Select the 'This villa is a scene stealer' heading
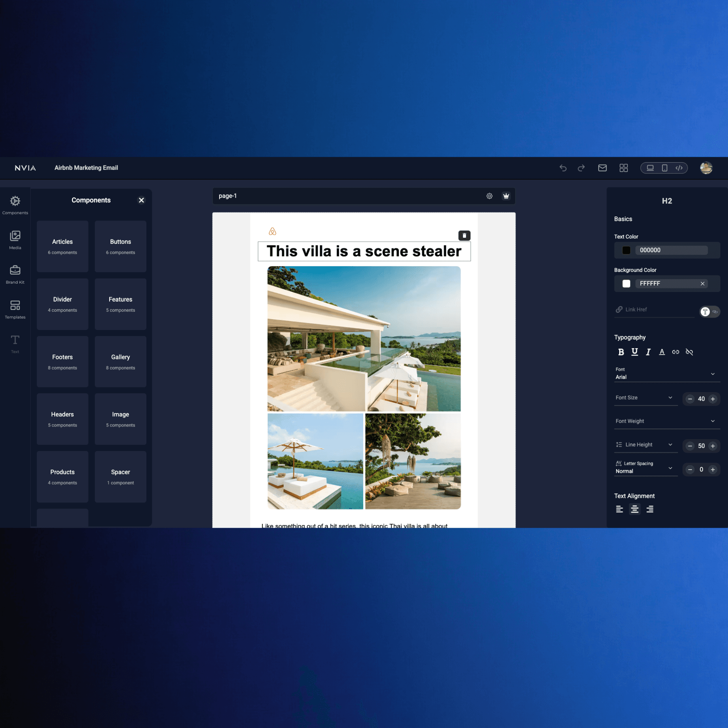This screenshot has width=728, height=728. 364,251
